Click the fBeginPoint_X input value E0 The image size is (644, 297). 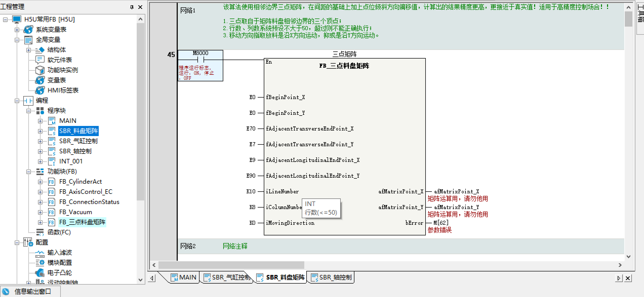click(x=252, y=97)
